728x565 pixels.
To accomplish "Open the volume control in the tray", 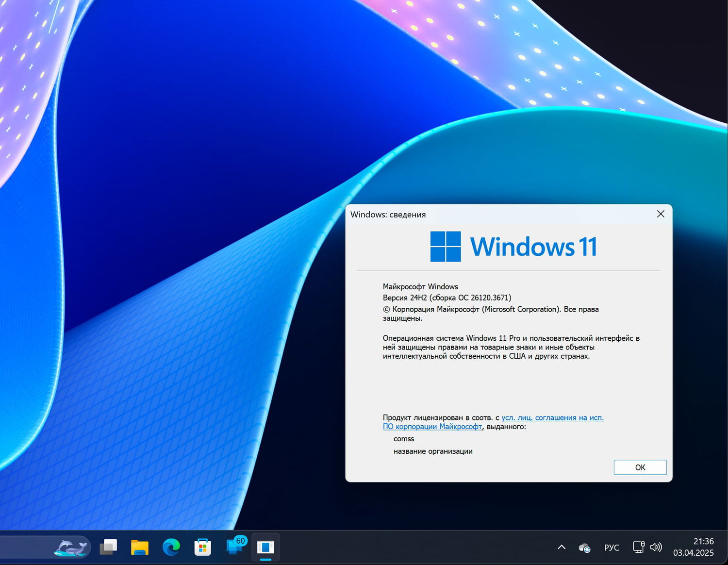I will 656,547.
